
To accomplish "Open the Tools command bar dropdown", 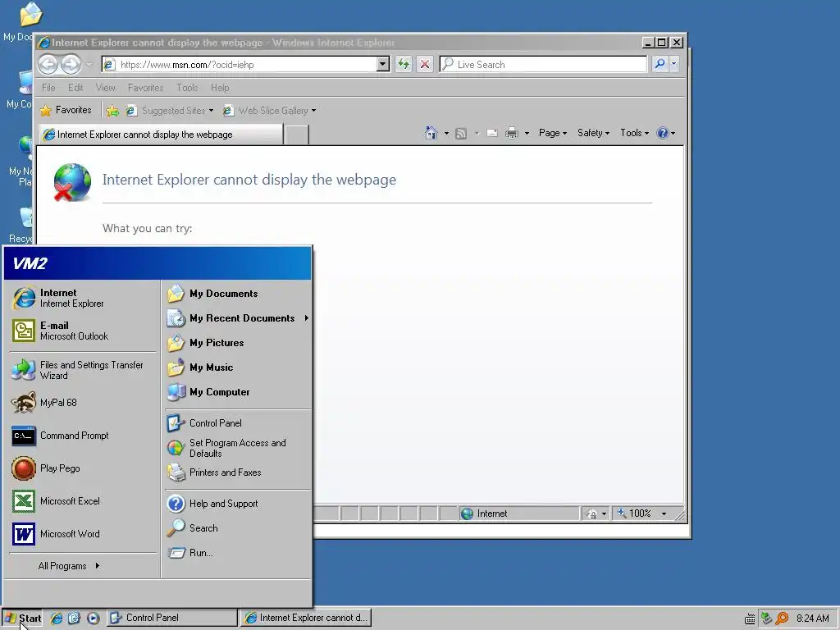I will (x=634, y=133).
